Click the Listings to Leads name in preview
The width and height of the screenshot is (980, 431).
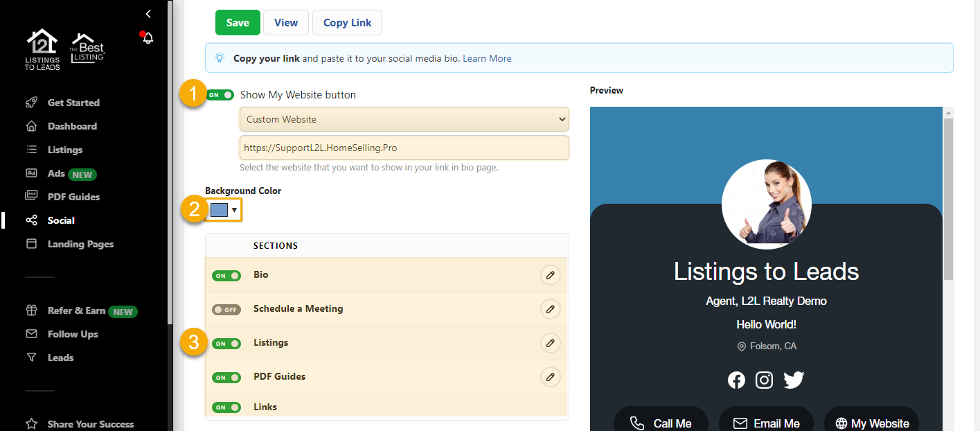[766, 271]
